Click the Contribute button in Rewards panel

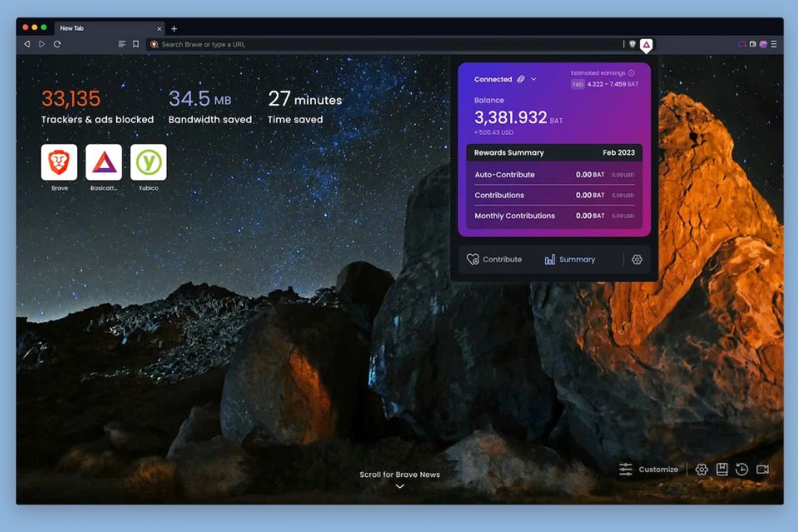click(x=494, y=259)
